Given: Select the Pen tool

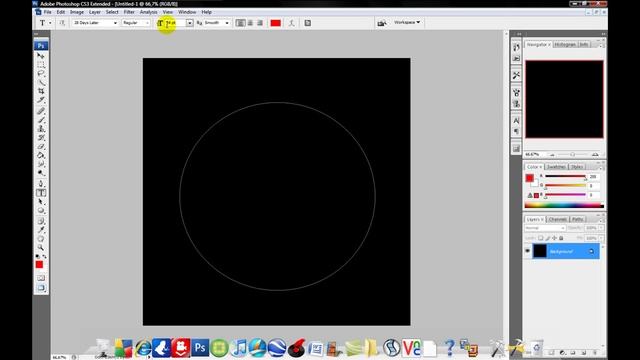Looking at the screenshot, I should coord(41,184).
